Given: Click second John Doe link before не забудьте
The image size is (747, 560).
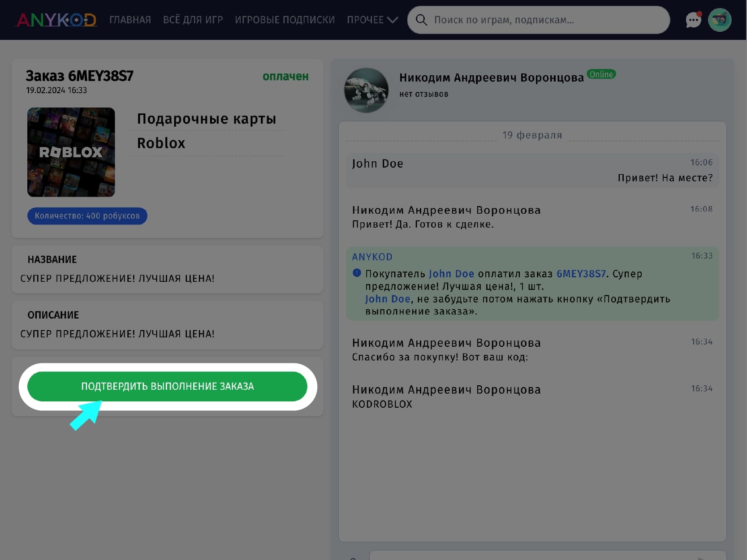Looking at the screenshot, I should pos(388,299).
